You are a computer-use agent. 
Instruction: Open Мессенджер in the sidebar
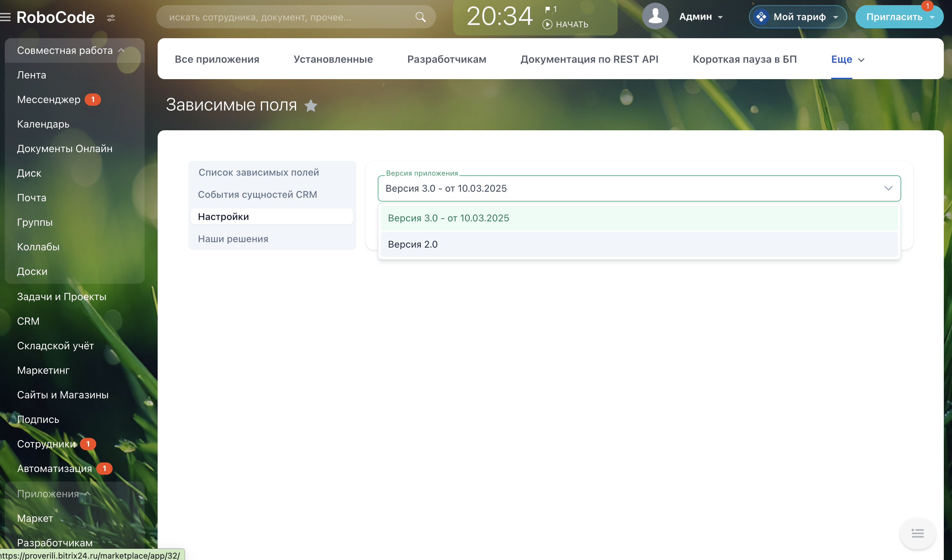point(49,99)
